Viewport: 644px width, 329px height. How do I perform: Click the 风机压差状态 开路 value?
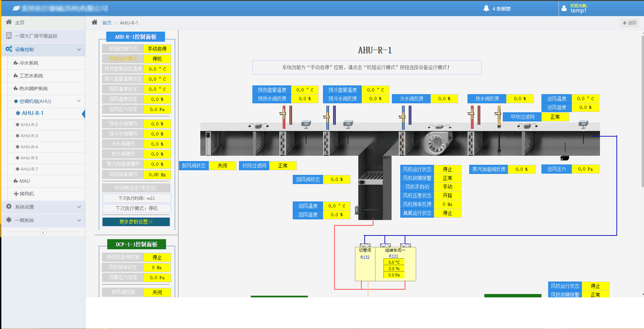pos(447,195)
